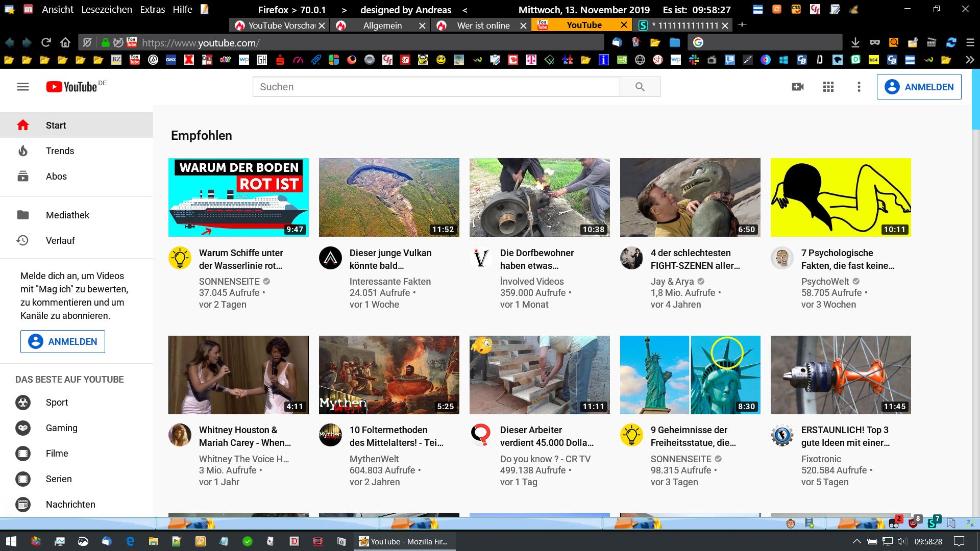Click the search magnifier button
980x551 pixels.
pos(640,87)
